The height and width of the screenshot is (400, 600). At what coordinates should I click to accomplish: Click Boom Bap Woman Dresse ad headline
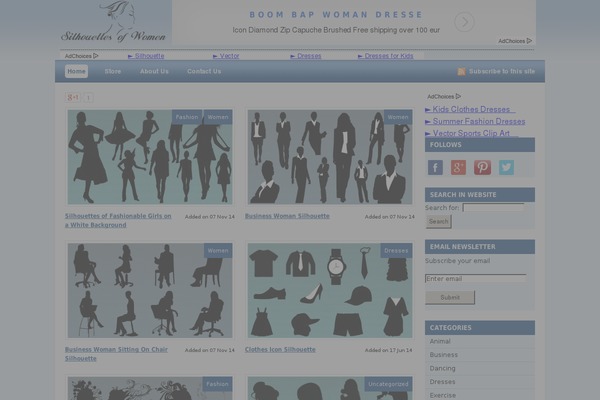pos(336,15)
